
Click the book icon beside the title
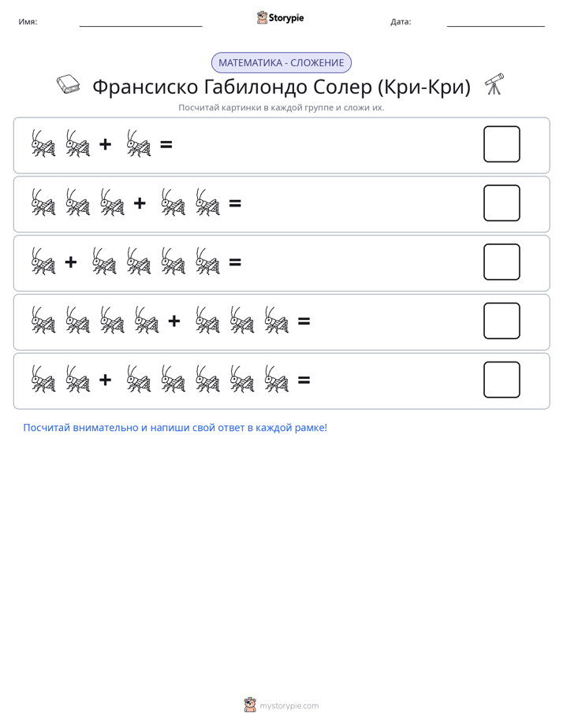pos(68,84)
